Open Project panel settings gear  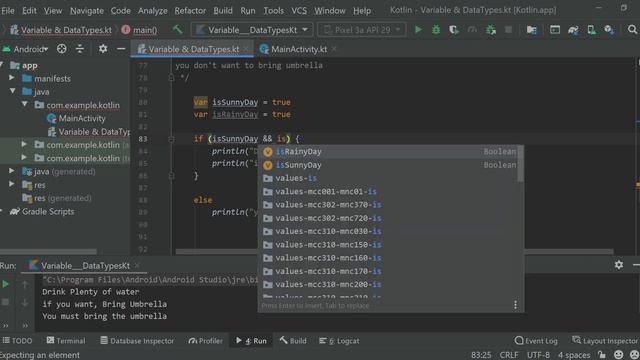click(103, 49)
